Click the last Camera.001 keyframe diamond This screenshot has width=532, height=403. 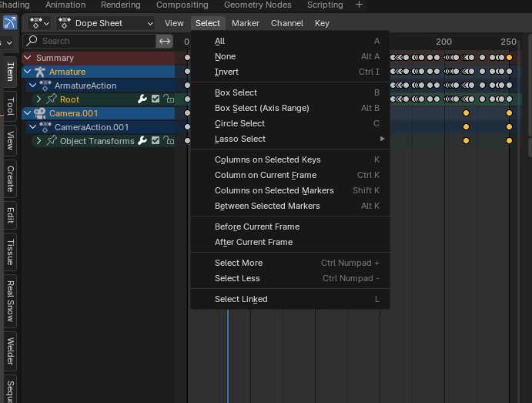click(509, 113)
